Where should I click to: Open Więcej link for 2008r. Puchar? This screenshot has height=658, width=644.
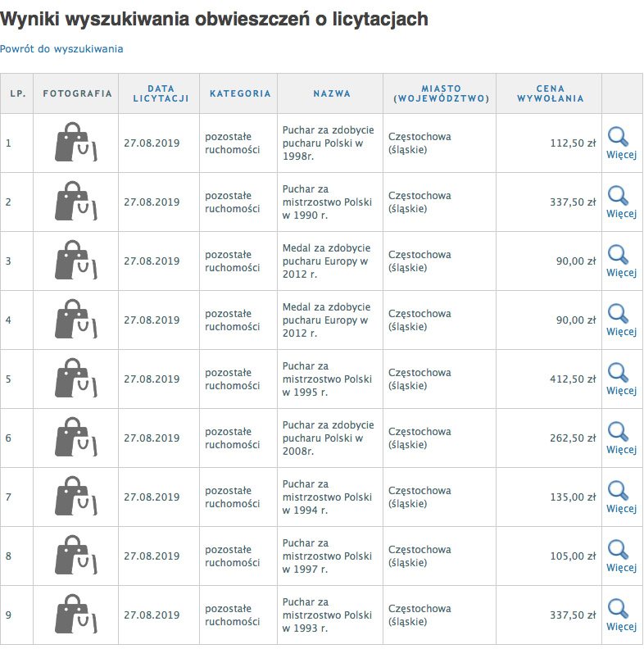pos(621,449)
